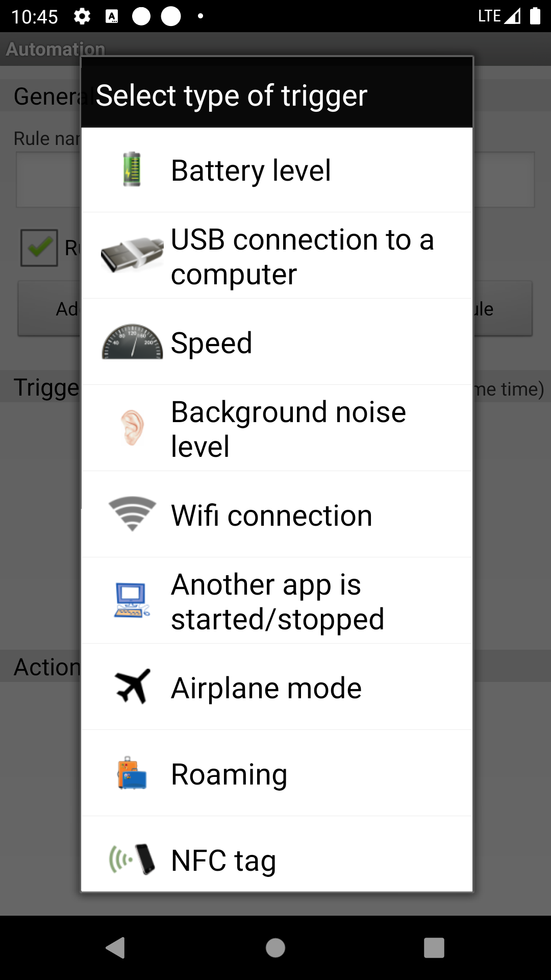Tap the black airplane icon
This screenshot has height=980, width=551.
point(132,687)
